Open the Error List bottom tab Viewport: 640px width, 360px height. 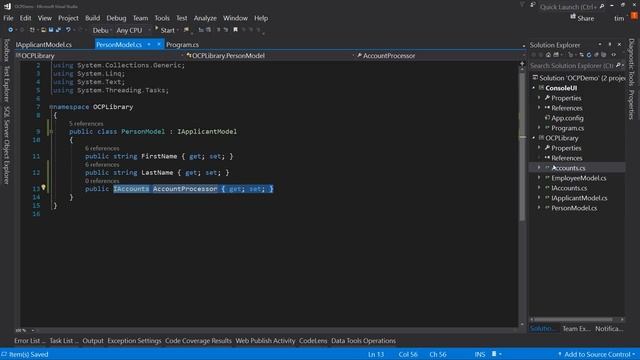click(x=30, y=340)
